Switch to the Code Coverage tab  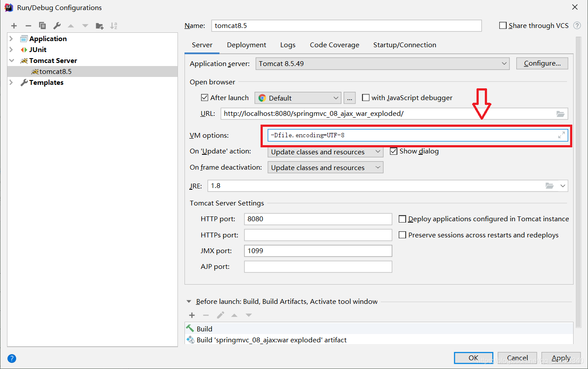pyautogui.click(x=334, y=45)
